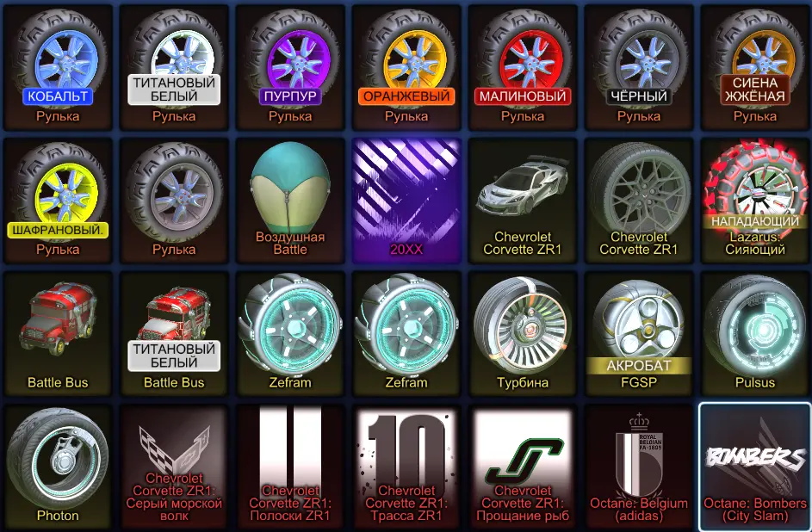Pick the Lazarus: Сияющий wheel item
Screen dimensions: 812x532
click(755, 201)
